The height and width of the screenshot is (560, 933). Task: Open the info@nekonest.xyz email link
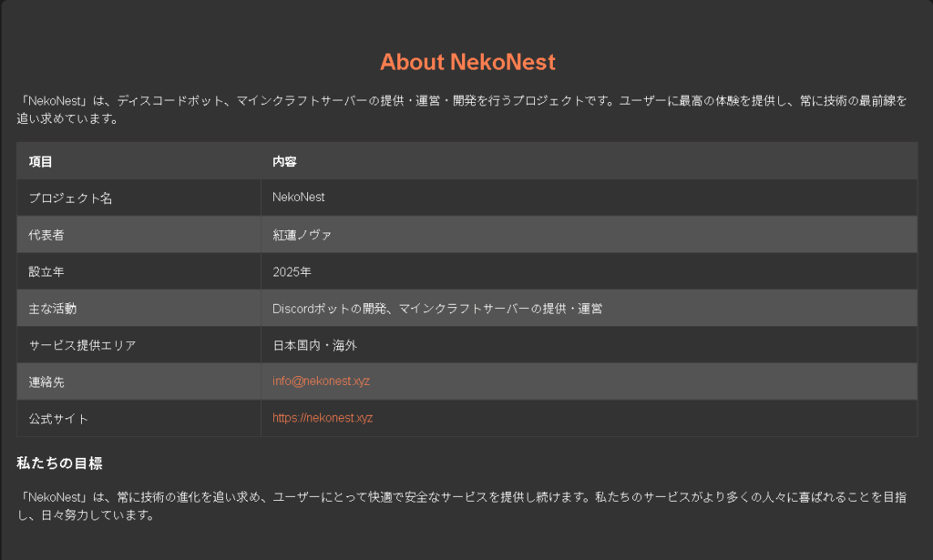pos(321,381)
